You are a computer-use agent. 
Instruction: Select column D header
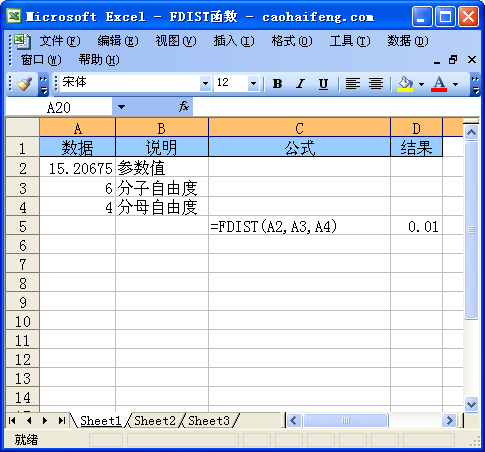pyautogui.click(x=416, y=128)
